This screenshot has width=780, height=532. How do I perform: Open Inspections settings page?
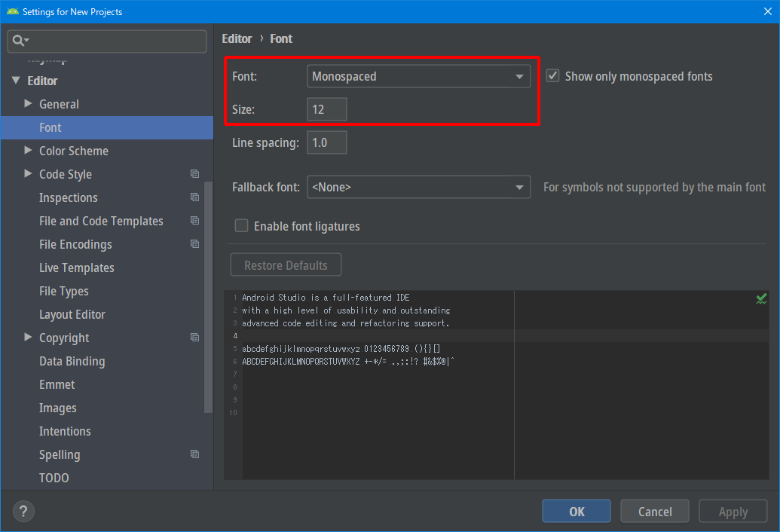(x=68, y=197)
